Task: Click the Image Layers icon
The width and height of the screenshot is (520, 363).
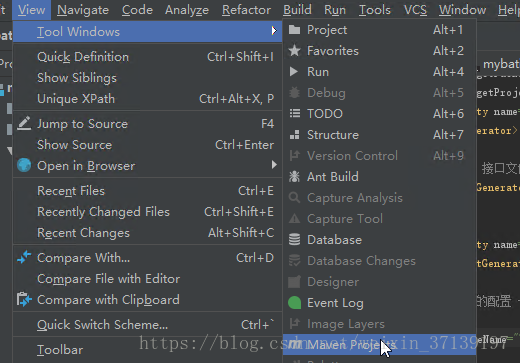Action: pyautogui.click(x=295, y=324)
